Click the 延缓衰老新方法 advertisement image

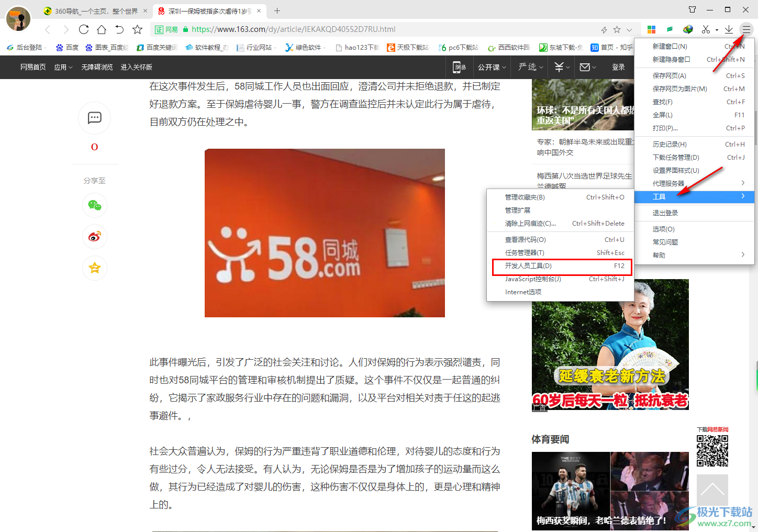pos(610,345)
